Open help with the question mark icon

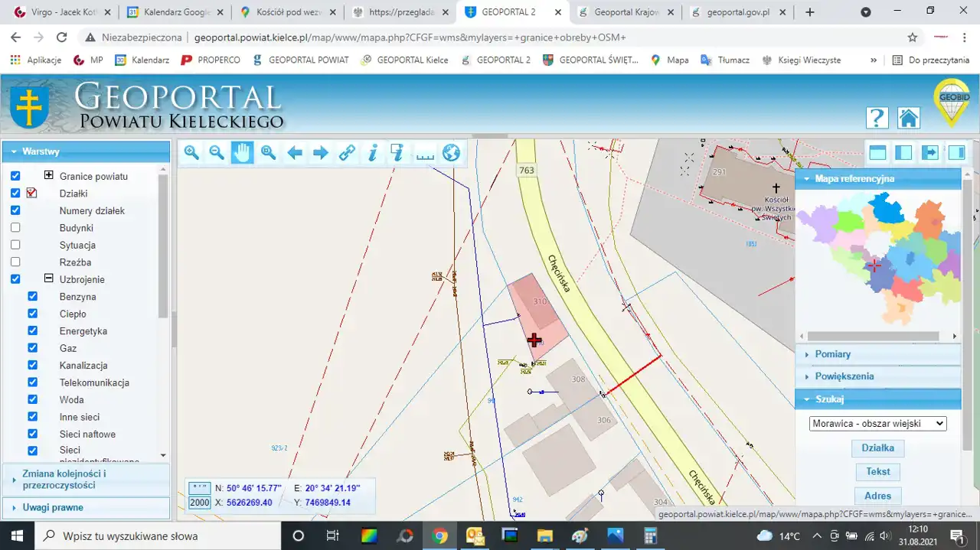(x=877, y=118)
